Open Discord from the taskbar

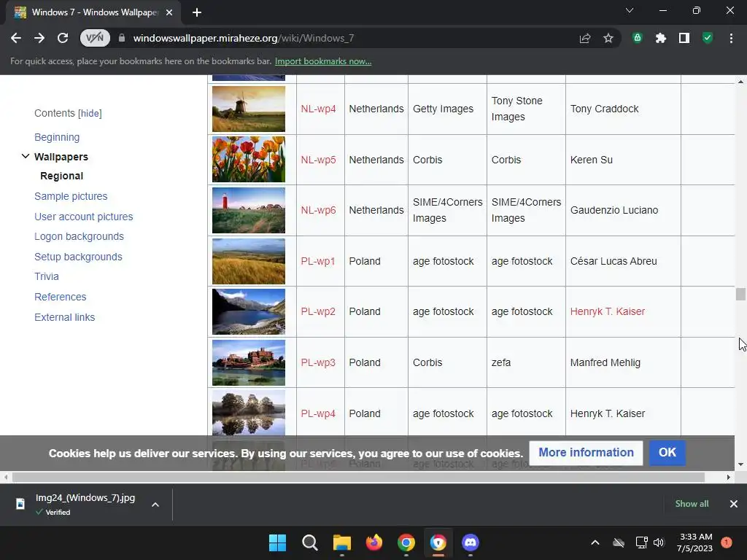(x=471, y=542)
